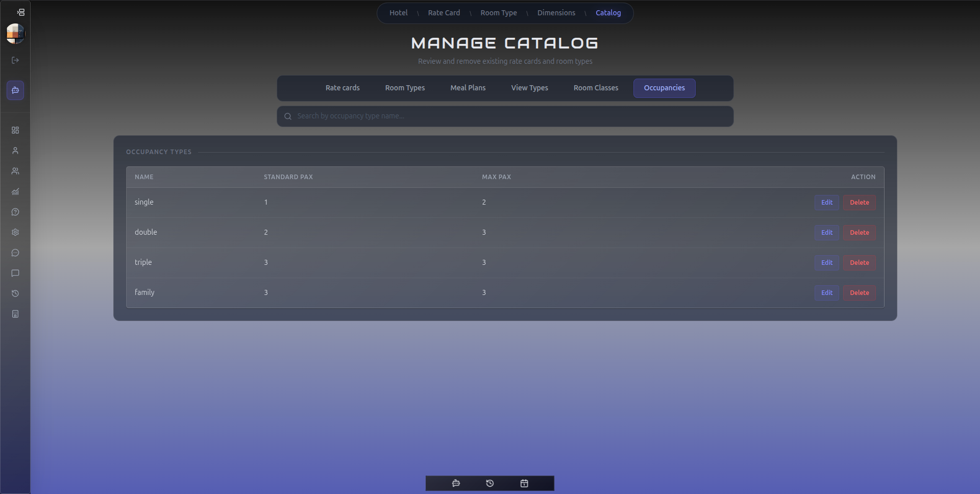This screenshot has height=494, width=980.
Task: Go to Hotel breadcrumb step
Action: pyautogui.click(x=398, y=13)
